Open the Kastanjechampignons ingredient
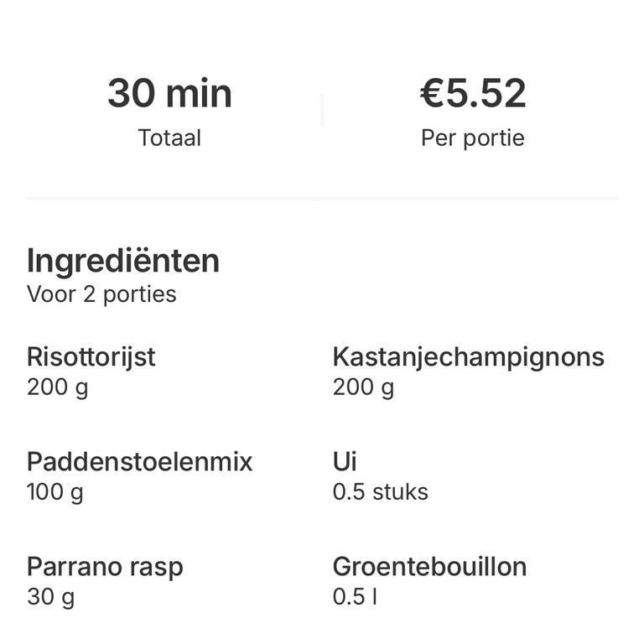The width and height of the screenshot is (644, 644). pyautogui.click(x=468, y=356)
